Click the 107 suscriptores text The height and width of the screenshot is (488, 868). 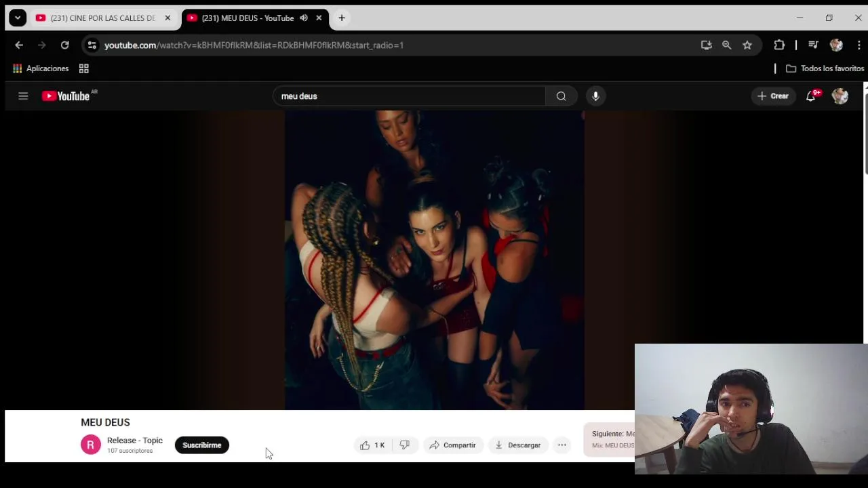click(130, 451)
